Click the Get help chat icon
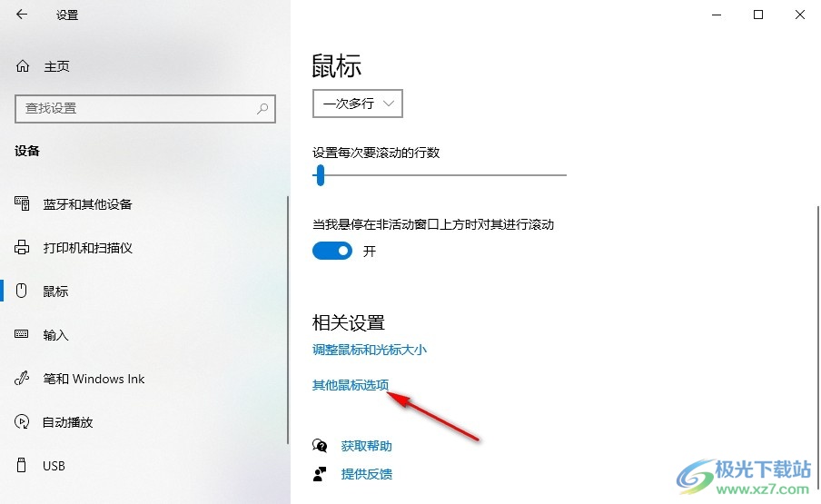This screenshot has height=504, width=821. coord(320,445)
